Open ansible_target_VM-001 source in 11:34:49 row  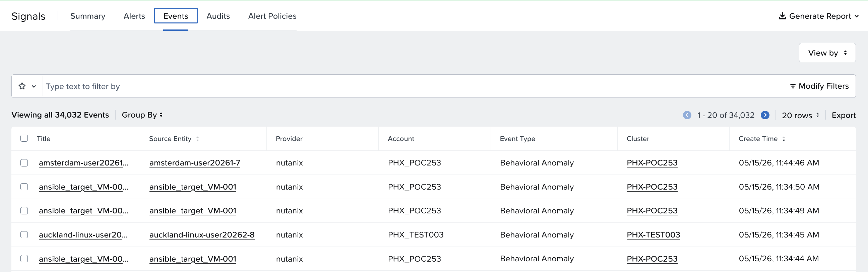193,211
